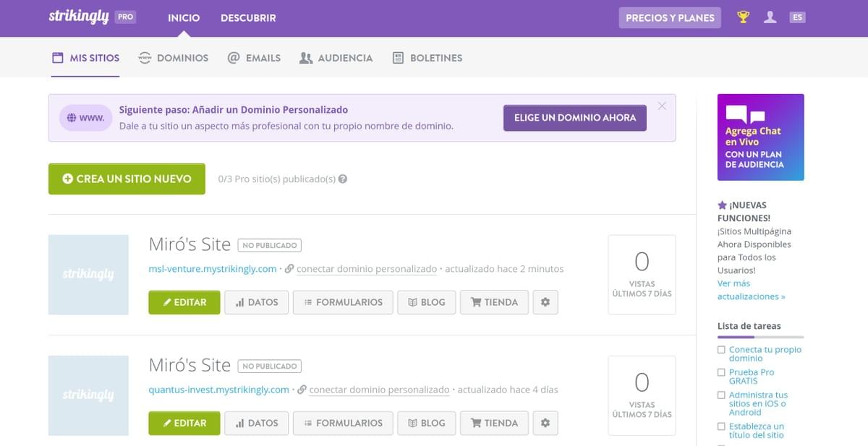Image resolution: width=868 pixels, height=446 pixels.
Task: Click conectar dominio personalizado for msl-venture
Action: (x=367, y=269)
